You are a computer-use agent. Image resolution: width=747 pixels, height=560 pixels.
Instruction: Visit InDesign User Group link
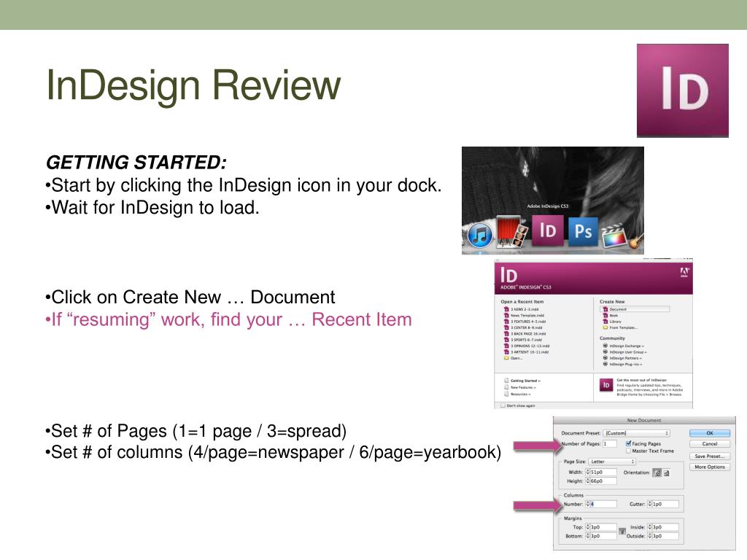point(624,352)
